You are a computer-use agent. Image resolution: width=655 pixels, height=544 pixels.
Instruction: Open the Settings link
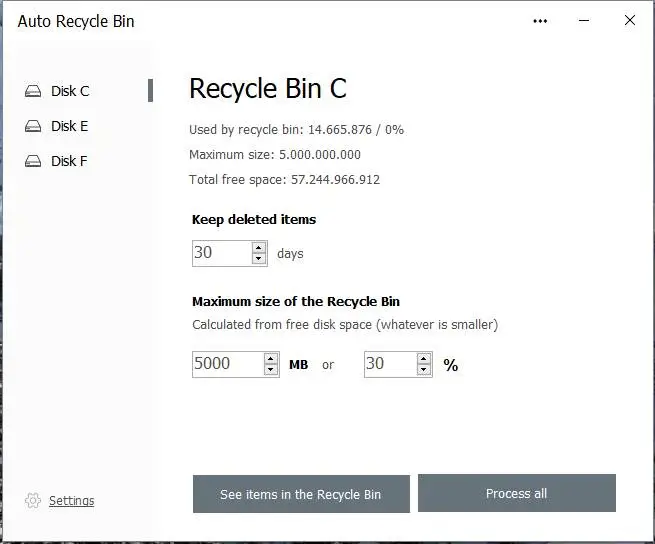(x=71, y=501)
